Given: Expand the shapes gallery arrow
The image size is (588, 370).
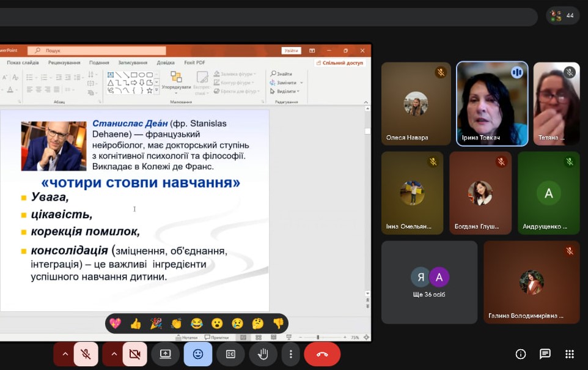Looking at the screenshot, I should [156, 90].
